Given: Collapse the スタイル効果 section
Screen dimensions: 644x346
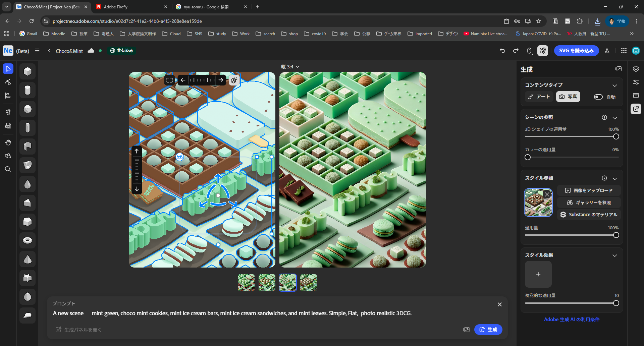Looking at the screenshot, I should coord(615,255).
